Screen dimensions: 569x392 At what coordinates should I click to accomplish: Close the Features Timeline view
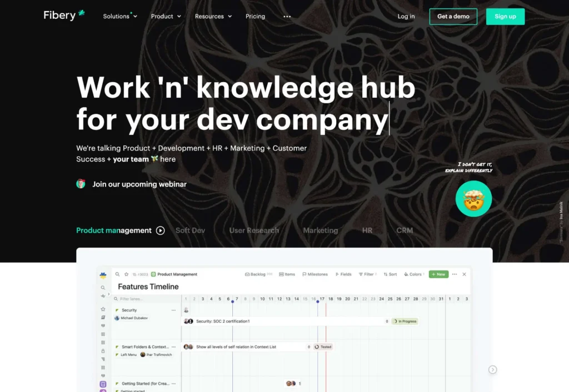coord(464,274)
